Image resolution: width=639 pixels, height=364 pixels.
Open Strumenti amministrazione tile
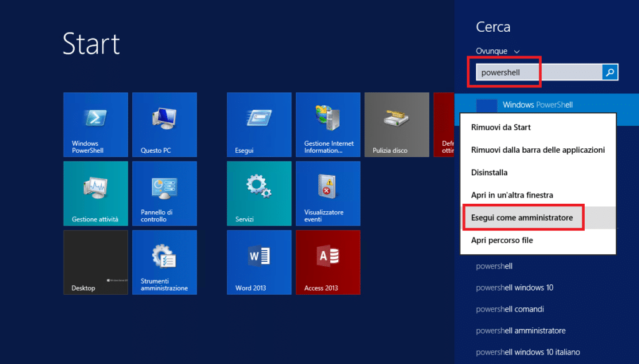(x=164, y=262)
